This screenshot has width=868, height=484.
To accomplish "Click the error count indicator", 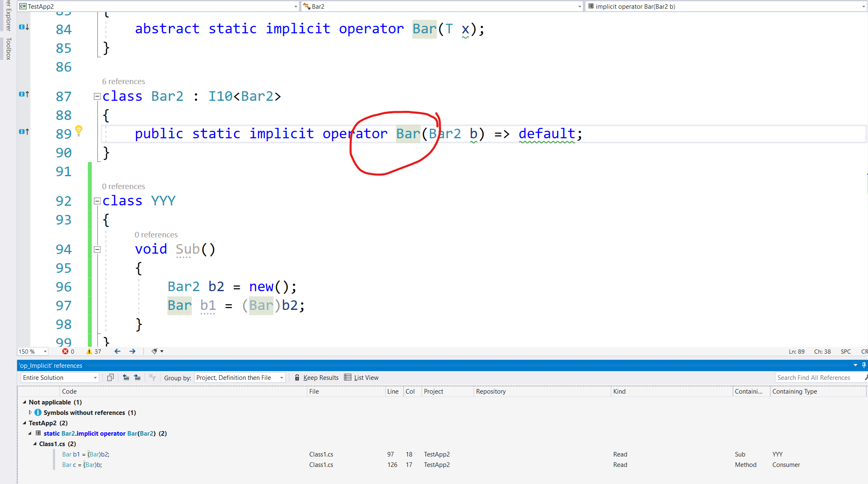I will click(x=68, y=352).
